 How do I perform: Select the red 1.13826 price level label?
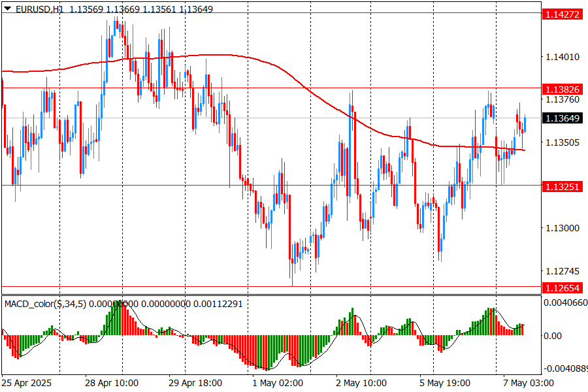point(562,88)
